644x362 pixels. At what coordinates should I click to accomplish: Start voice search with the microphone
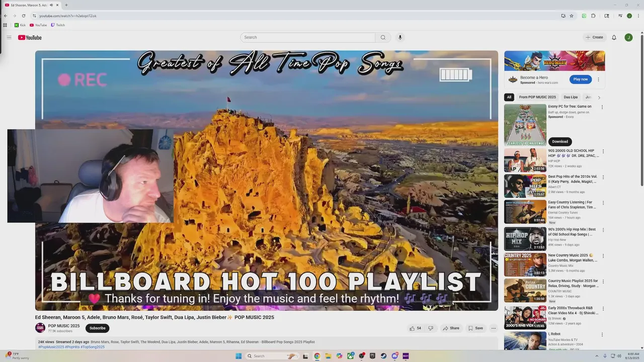click(x=400, y=37)
